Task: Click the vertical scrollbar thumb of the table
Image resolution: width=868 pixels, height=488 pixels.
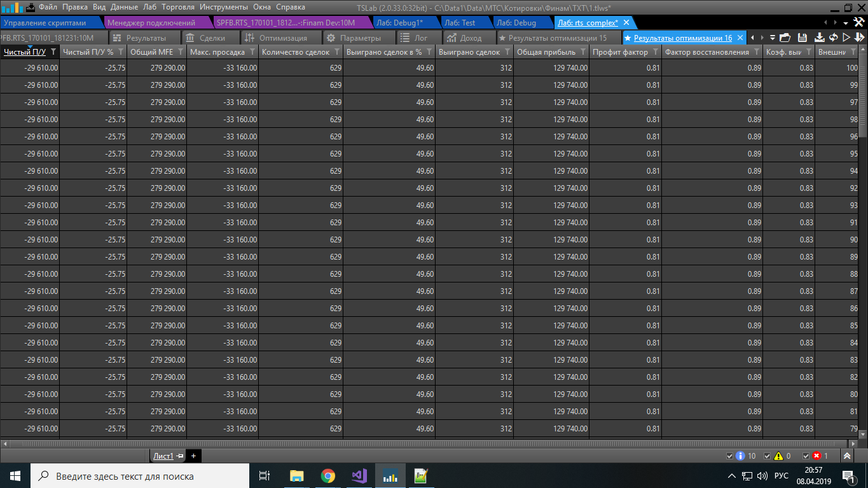Action: (863, 96)
